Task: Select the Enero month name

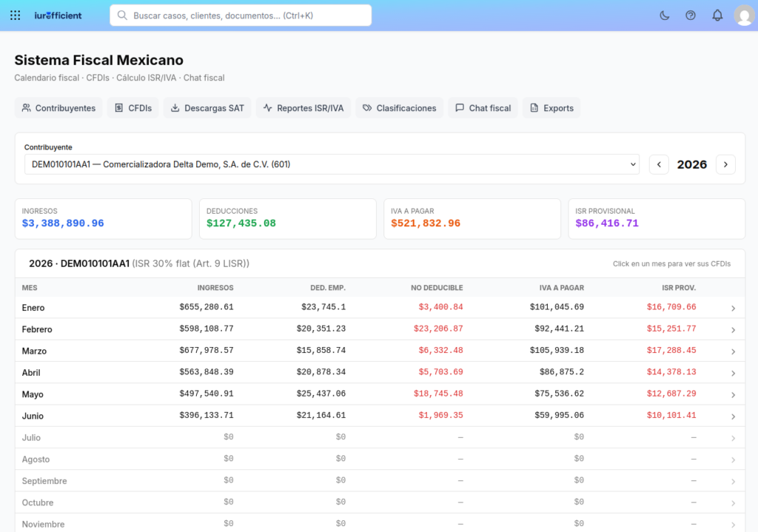Action: tap(33, 308)
